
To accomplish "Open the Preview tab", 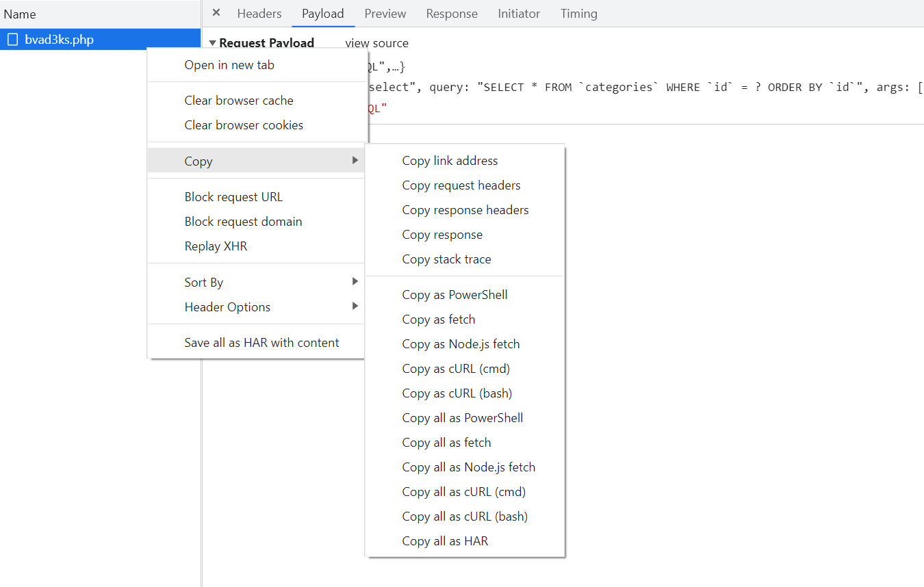I will 385,14.
